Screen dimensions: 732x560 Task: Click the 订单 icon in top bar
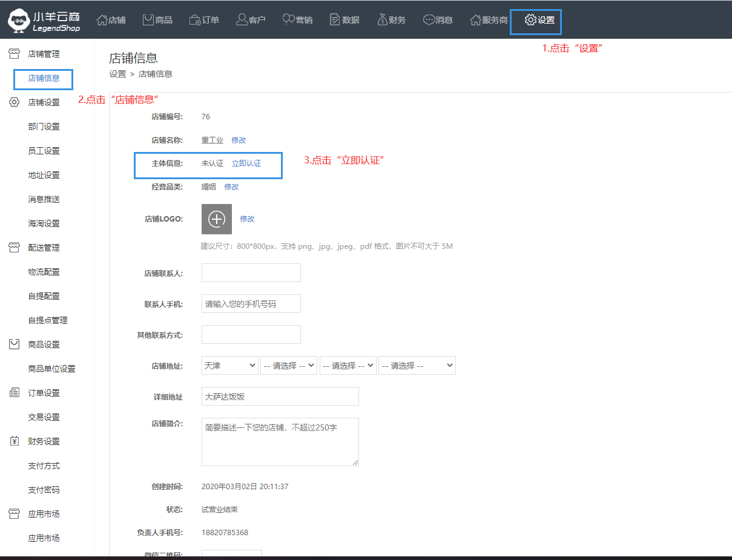click(195, 20)
